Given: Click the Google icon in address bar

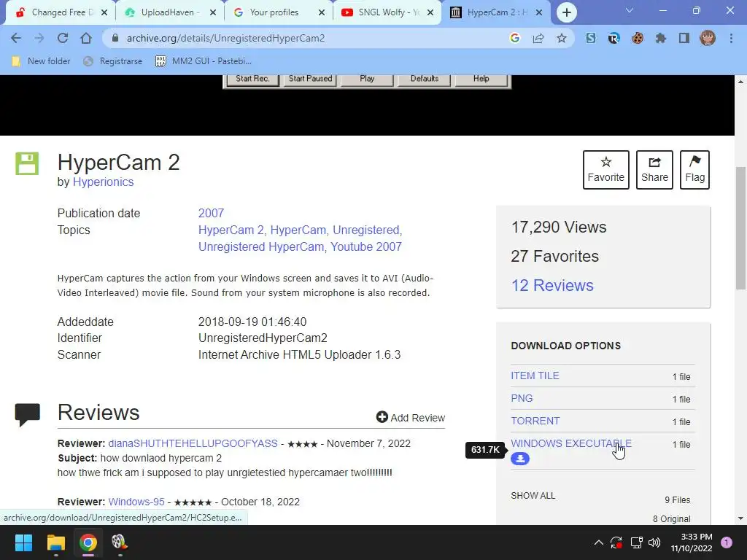Looking at the screenshot, I should tap(514, 38).
